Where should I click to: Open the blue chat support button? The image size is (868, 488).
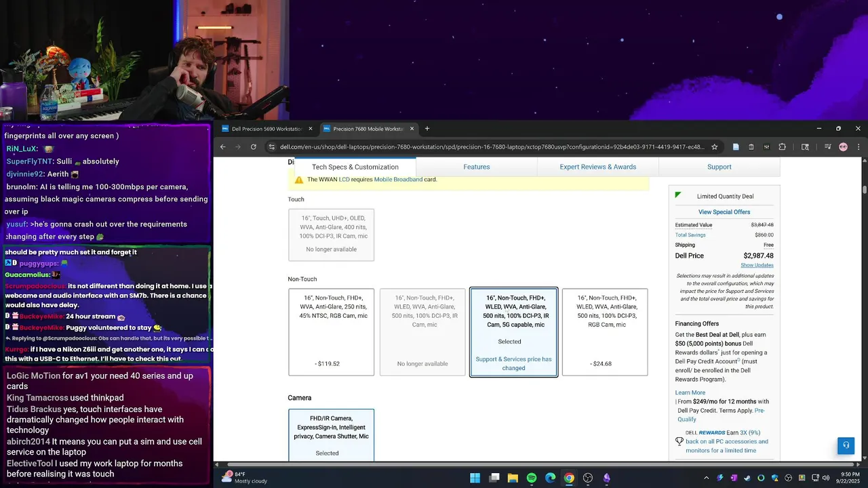pyautogui.click(x=845, y=445)
